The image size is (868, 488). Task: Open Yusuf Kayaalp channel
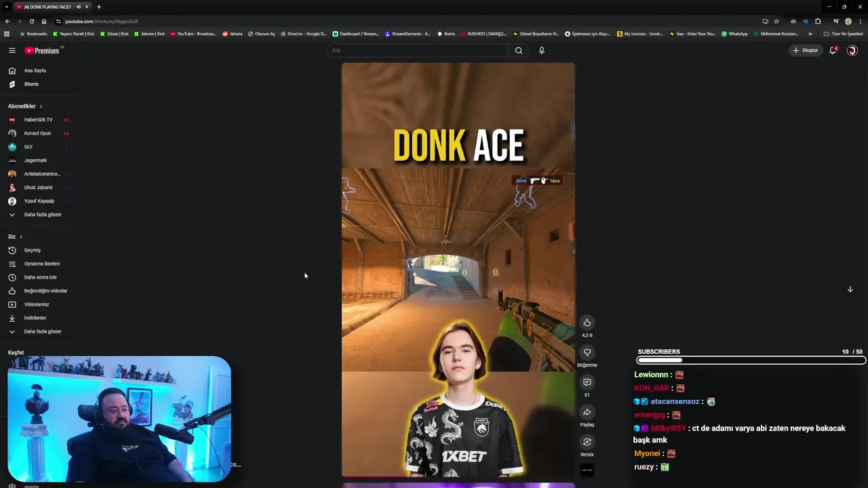(x=39, y=201)
